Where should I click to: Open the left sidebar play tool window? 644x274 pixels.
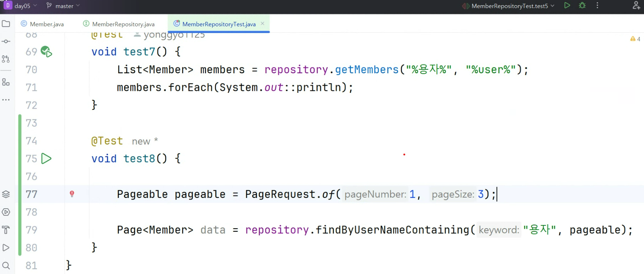[x=6, y=248]
